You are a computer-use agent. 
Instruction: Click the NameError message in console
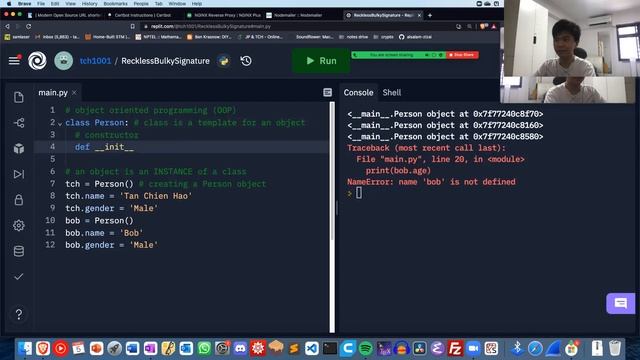pyautogui.click(x=431, y=182)
